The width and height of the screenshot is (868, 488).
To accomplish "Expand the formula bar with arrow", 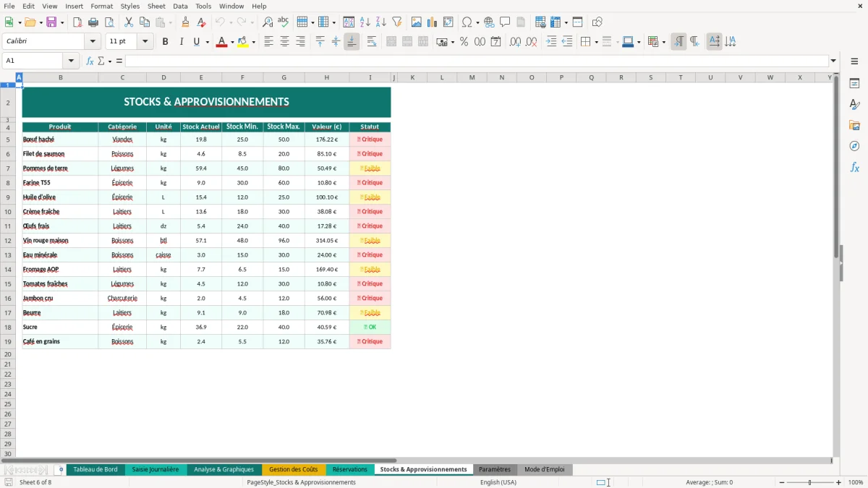I will (x=833, y=61).
